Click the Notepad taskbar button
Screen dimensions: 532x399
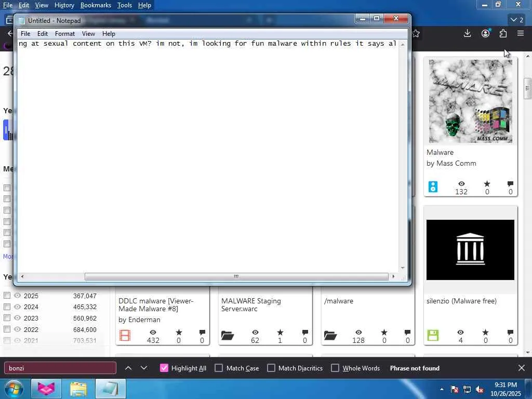pos(111,389)
